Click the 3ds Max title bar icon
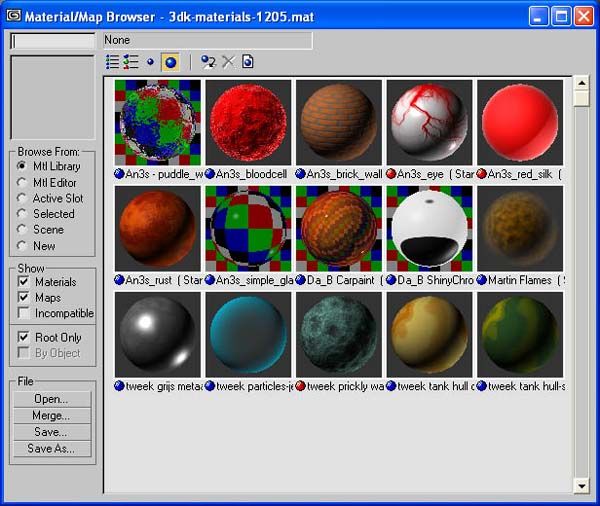The height and width of the screenshot is (506, 600). 14,15
